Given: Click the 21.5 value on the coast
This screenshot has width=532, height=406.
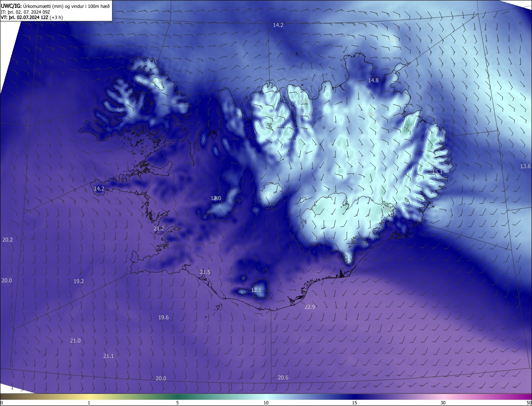Looking at the screenshot, I should click(x=205, y=272).
